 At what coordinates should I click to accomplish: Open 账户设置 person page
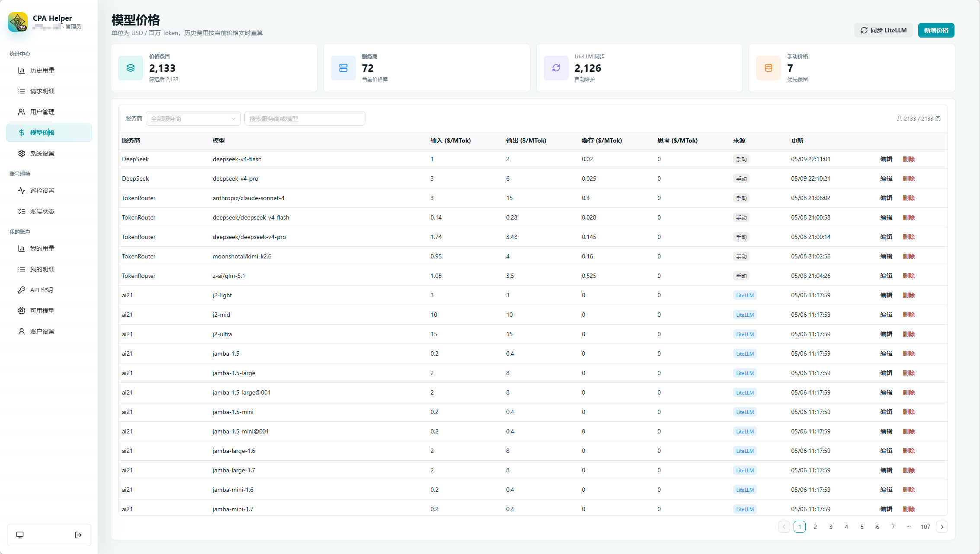pos(49,331)
